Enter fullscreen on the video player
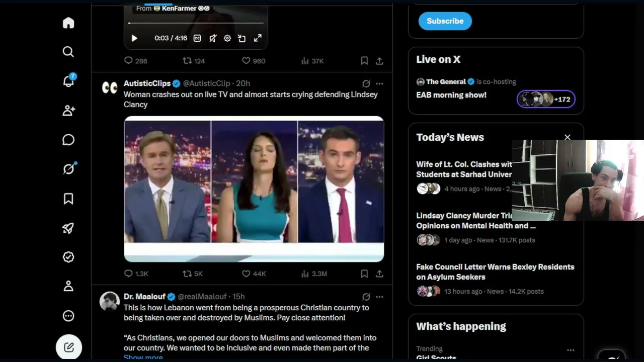The width and height of the screenshot is (644, 362). pos(258,38)
